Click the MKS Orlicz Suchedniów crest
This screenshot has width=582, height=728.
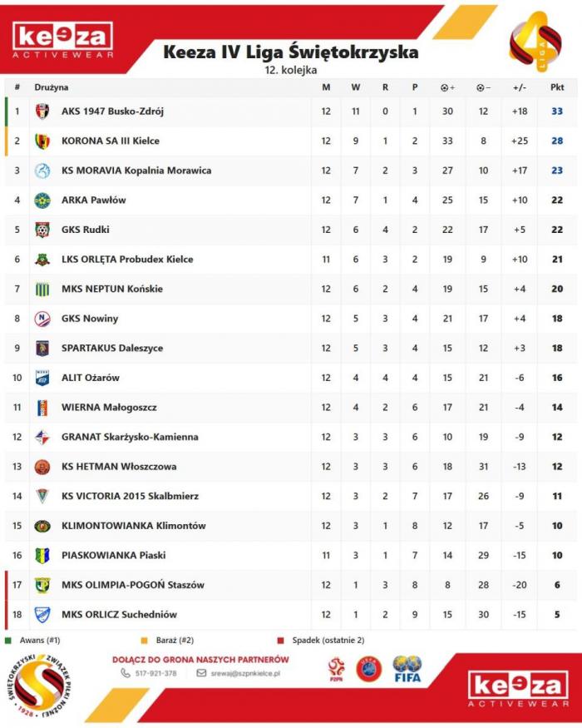click(42, 615)
